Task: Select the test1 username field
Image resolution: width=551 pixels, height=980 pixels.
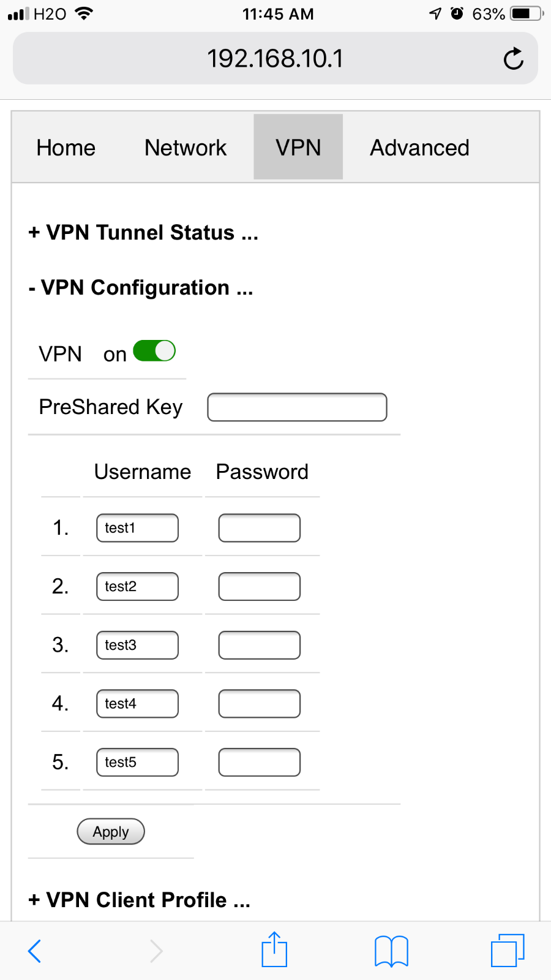Action: click(137, 528)
